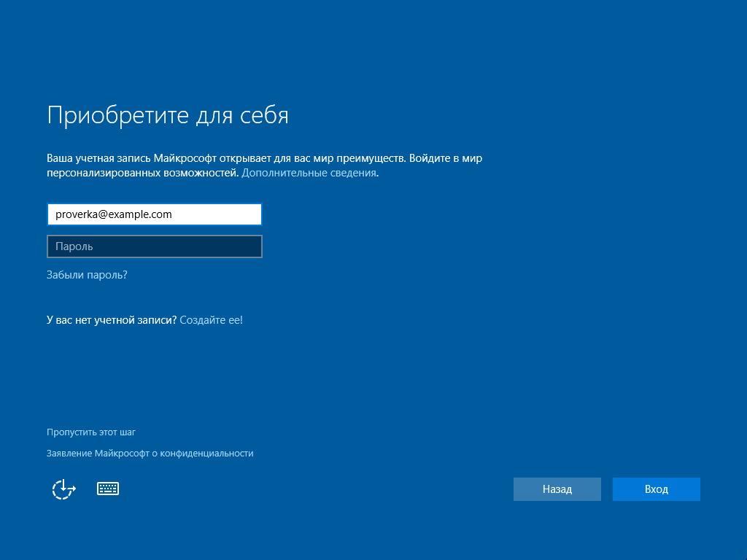Follow the Создайте ее! account creation link
Screen dimensions: 747x560
pyautogui.click(x=211, y=319)
